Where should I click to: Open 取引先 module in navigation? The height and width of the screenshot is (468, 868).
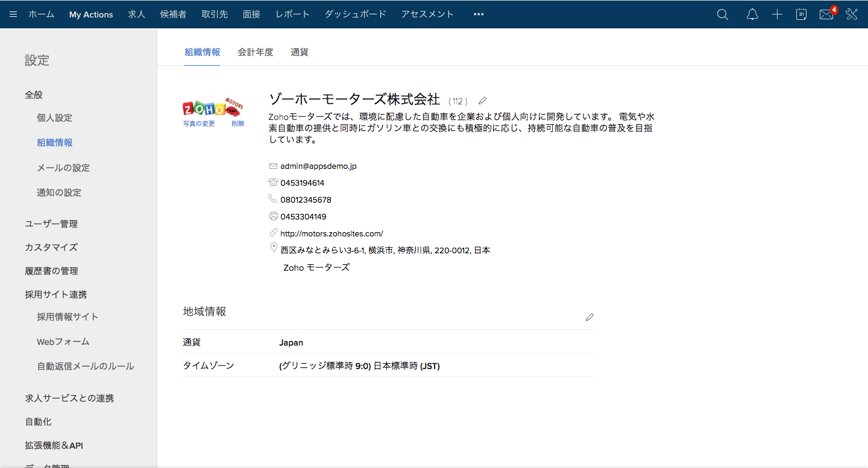point(215,14)
